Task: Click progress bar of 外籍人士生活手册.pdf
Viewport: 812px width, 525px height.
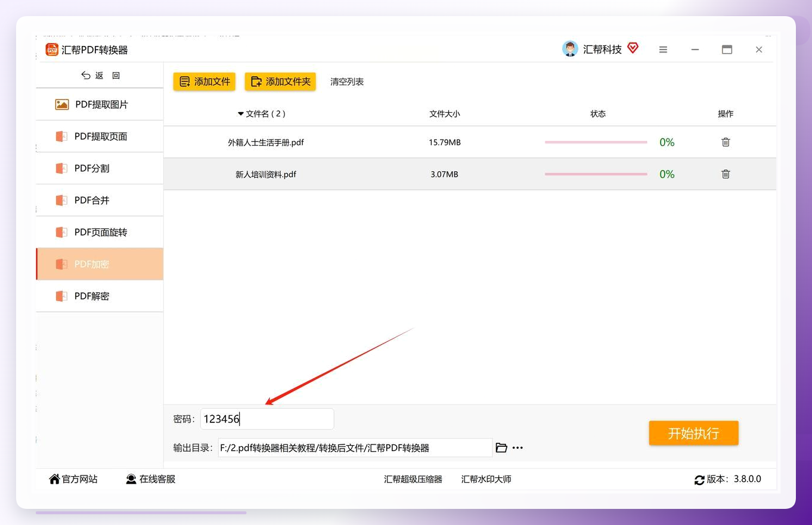Action: (x=596, y=142)
